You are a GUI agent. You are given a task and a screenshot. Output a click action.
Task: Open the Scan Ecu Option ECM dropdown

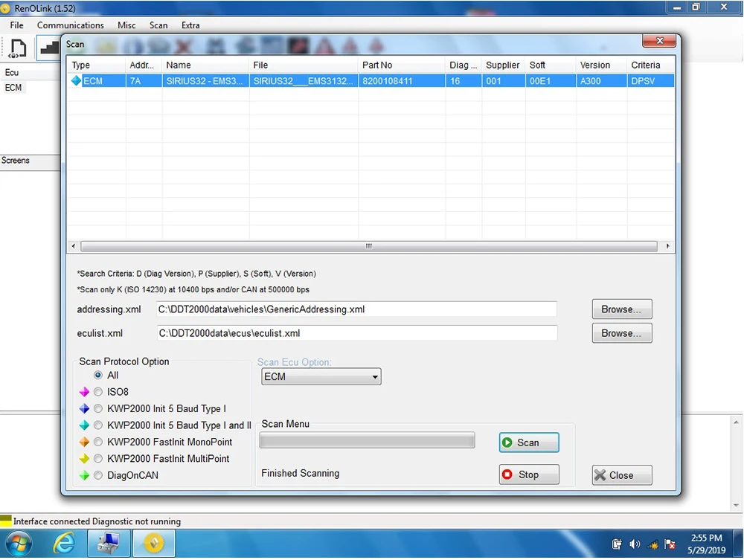321,376
